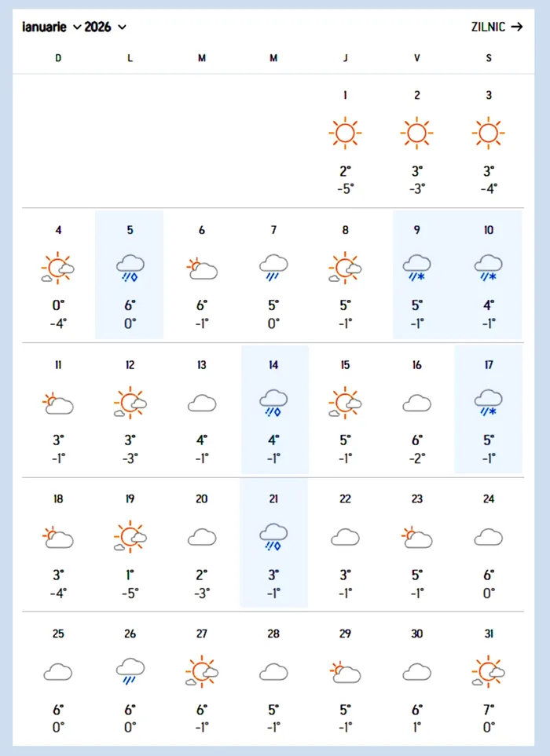
Task: Expand the 2026 year dropdown
Action: coord(105,27)
